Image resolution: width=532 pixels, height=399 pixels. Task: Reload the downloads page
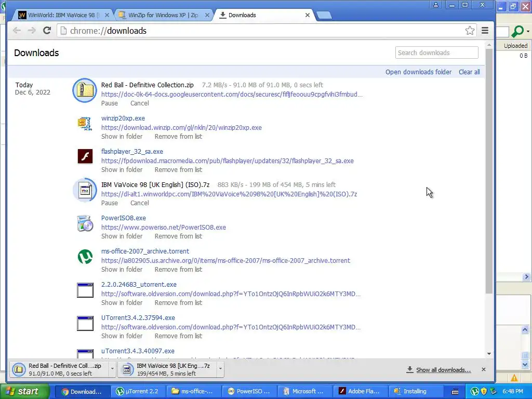47,31
